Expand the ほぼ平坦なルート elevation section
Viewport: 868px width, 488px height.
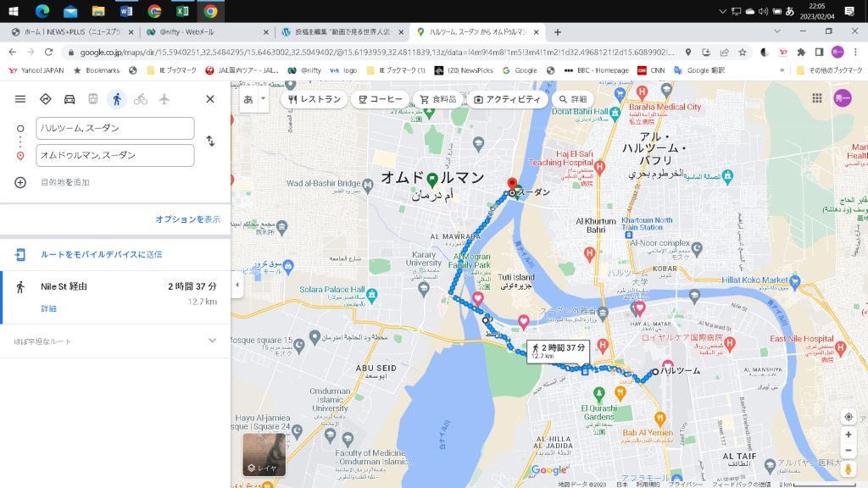coord(115,341)
